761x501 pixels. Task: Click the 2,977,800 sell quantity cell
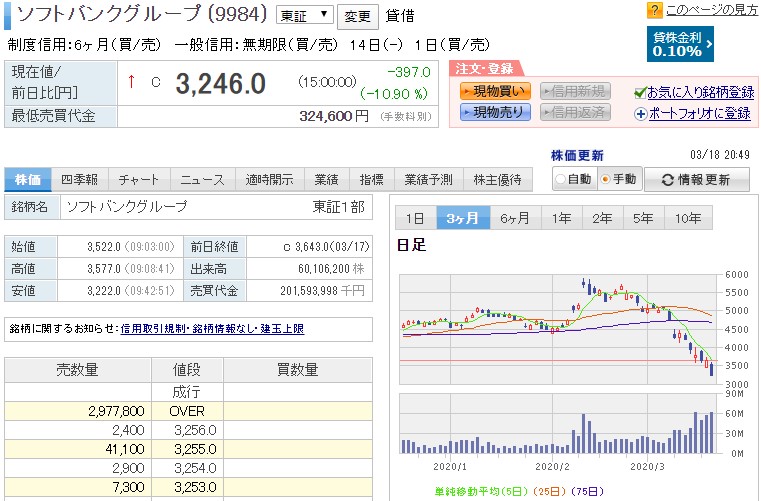(x=78, y=411)
